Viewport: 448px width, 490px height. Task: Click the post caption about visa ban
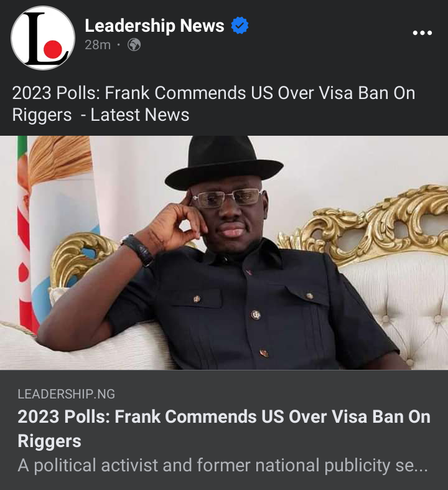coord(213,104)
